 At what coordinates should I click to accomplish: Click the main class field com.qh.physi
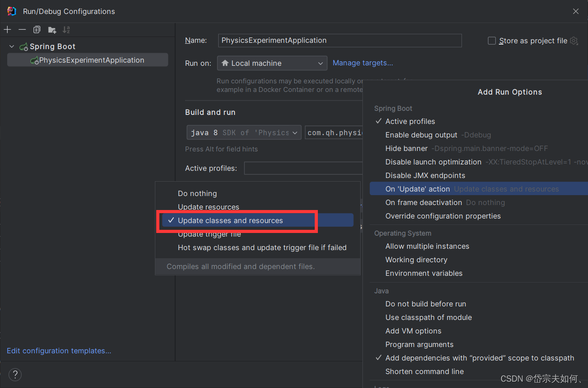click(x=334, y=132)
